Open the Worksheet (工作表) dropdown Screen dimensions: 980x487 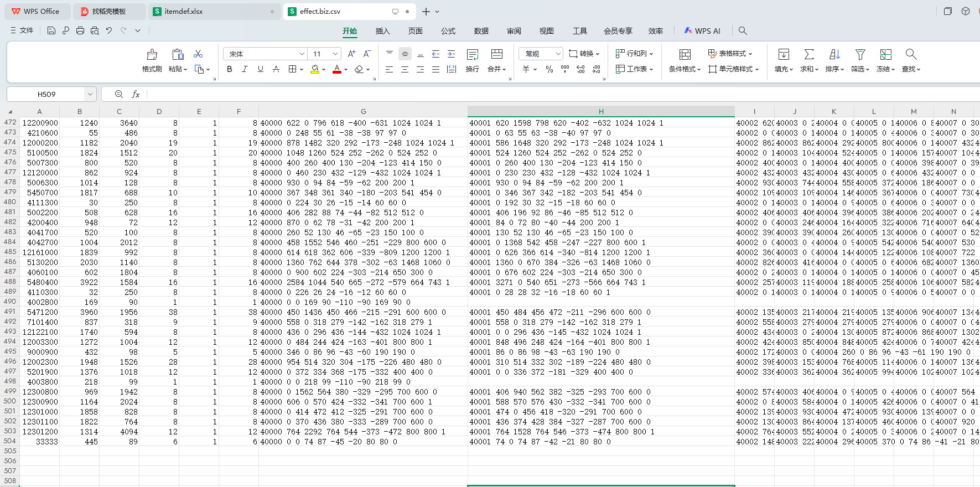click(635, 69)
